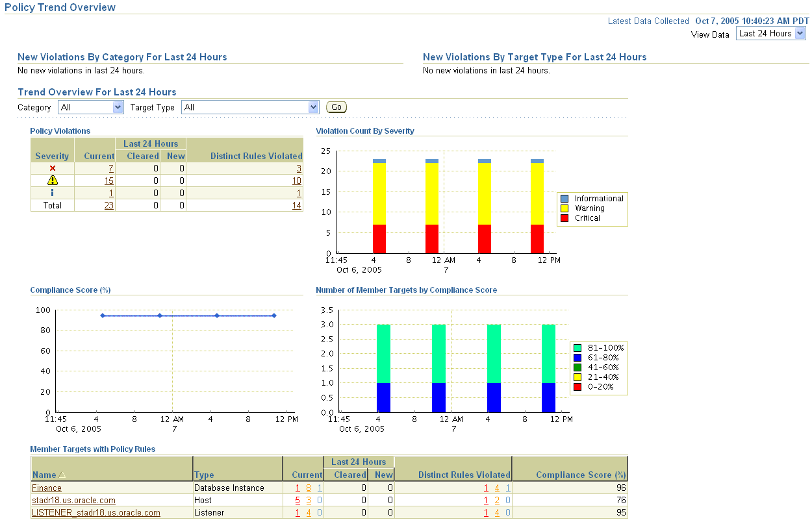Open the LISTENER_stadr18.us.oracle.com listener link
Image resolution: width=812 pixels, height=522 pixels.
point(95,512)
